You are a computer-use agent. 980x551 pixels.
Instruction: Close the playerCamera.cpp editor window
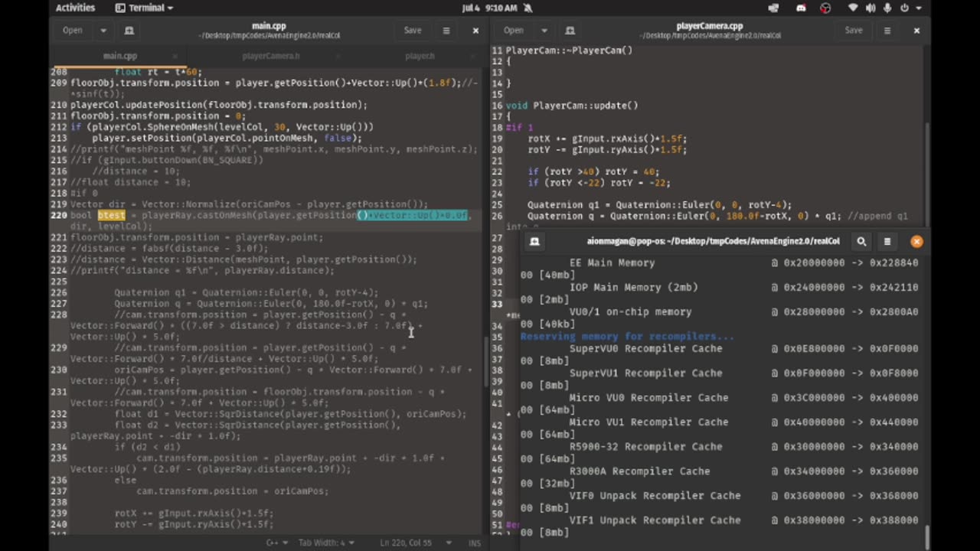[x=916, y=31]
